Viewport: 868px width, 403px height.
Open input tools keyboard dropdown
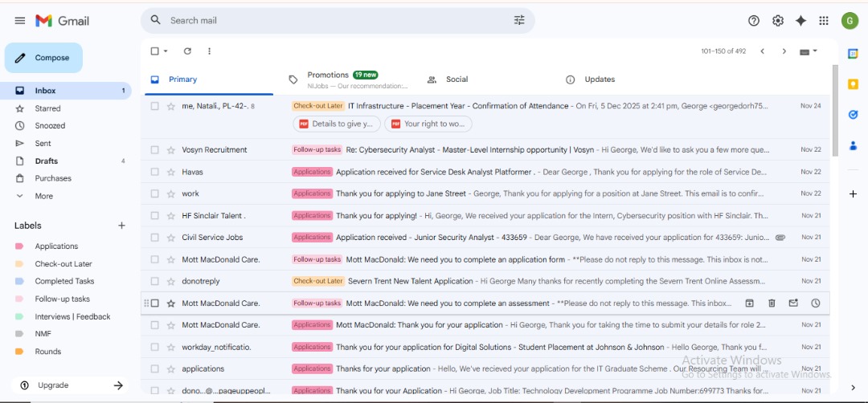(809, 51)
